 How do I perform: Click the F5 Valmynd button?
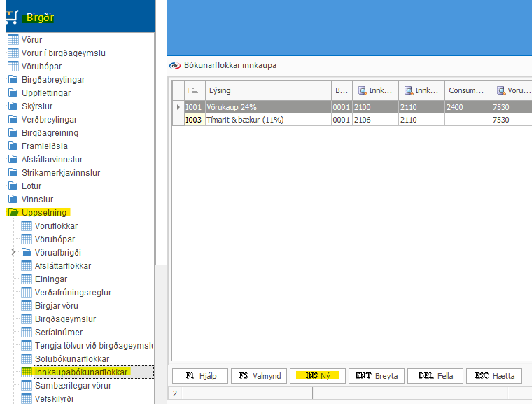[258, 376]
